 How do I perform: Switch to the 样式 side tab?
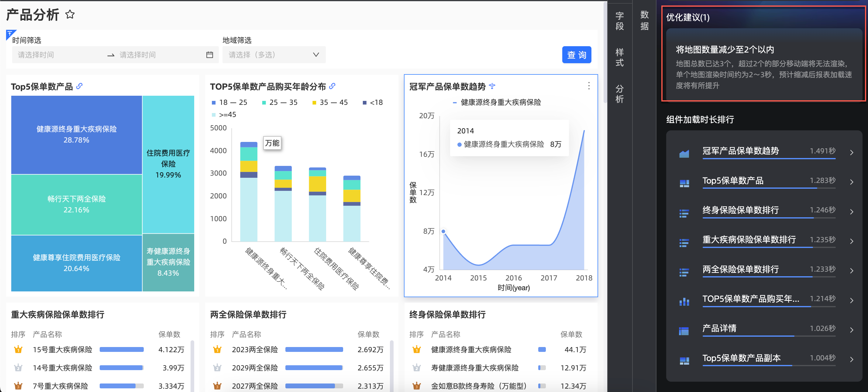[x=619, y=57]
